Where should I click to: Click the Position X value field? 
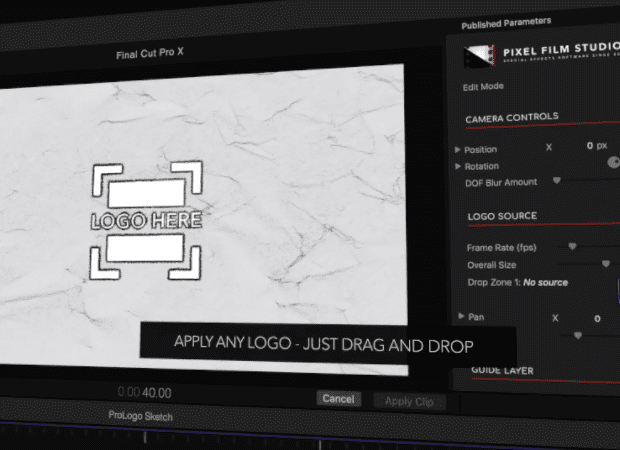click(x=596, y=146)
